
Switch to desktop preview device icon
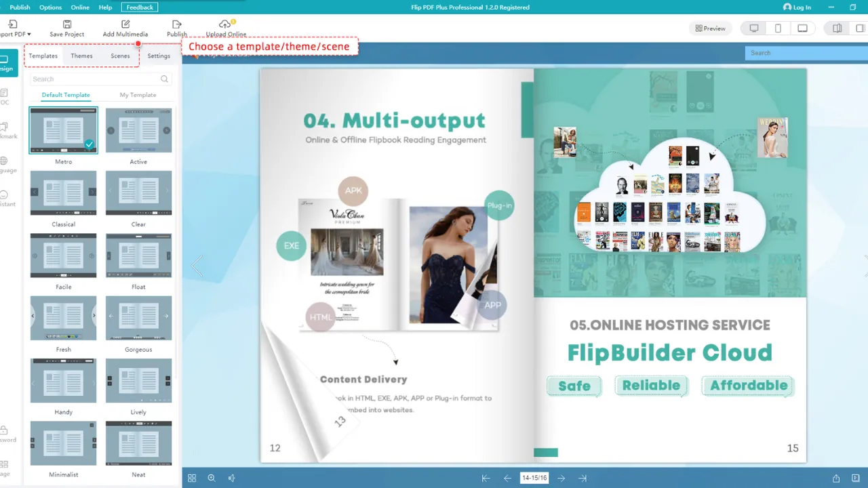[x=754, y=28]
